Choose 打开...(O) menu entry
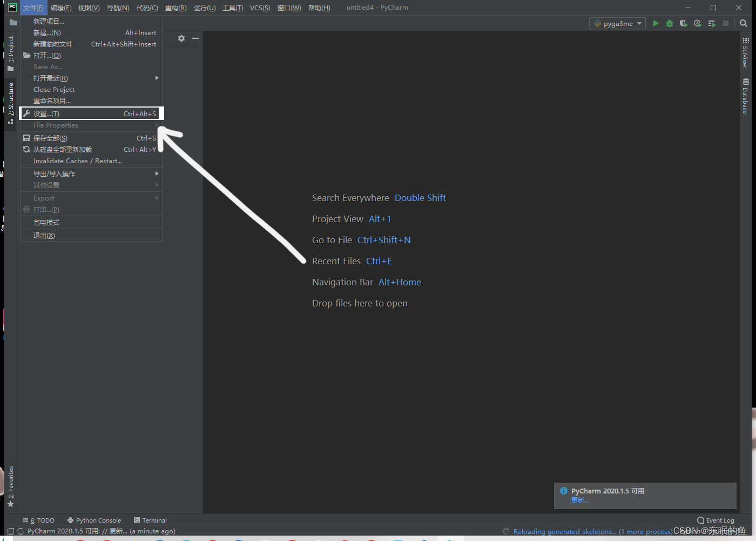 91,56
